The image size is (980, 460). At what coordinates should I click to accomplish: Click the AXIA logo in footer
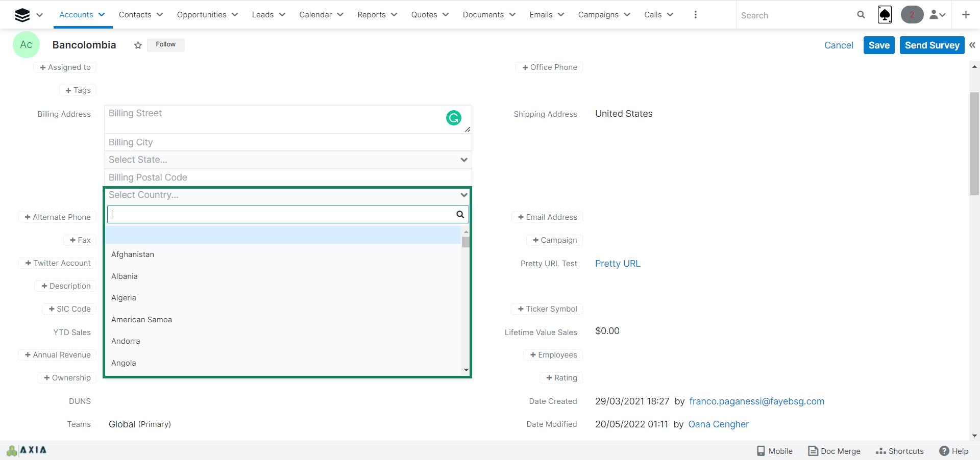pyautogui.click(x=27, y=450)
